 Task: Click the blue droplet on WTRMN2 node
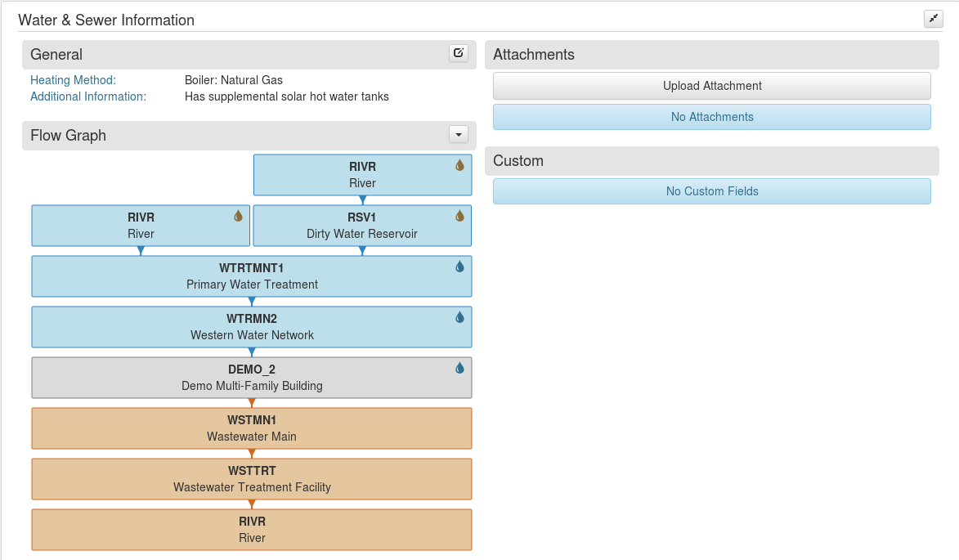[x=460, y=317]
